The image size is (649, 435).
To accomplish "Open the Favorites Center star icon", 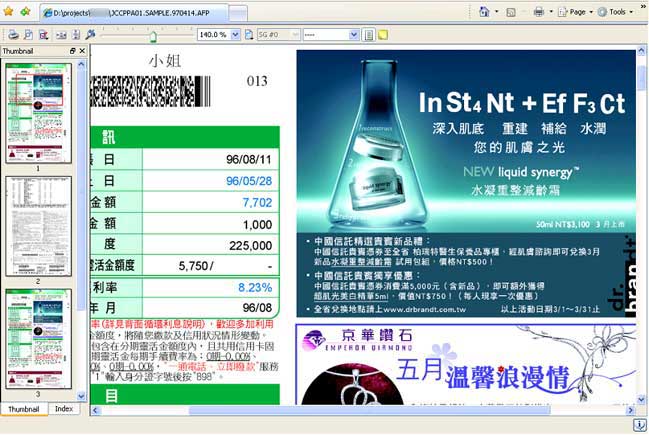I will click(x=8, y=11).
